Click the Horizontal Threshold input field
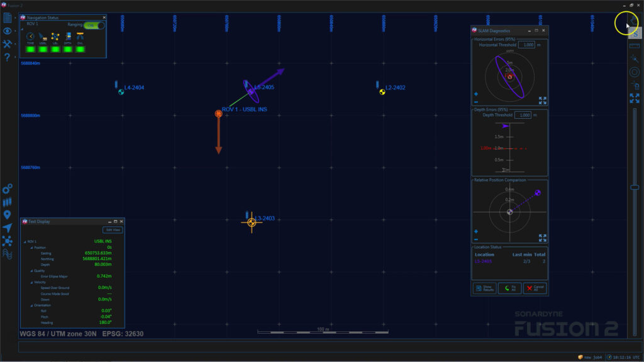 [x=527, y=45]
